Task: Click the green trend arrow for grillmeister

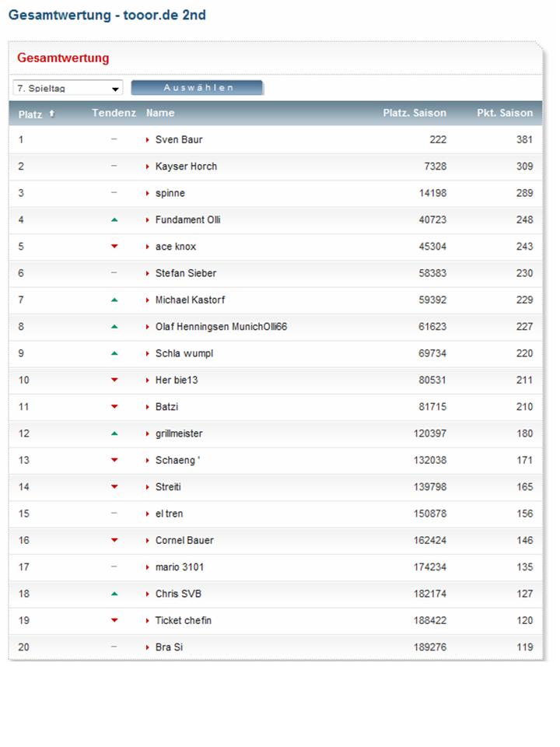Action: (x=114, y=433)
